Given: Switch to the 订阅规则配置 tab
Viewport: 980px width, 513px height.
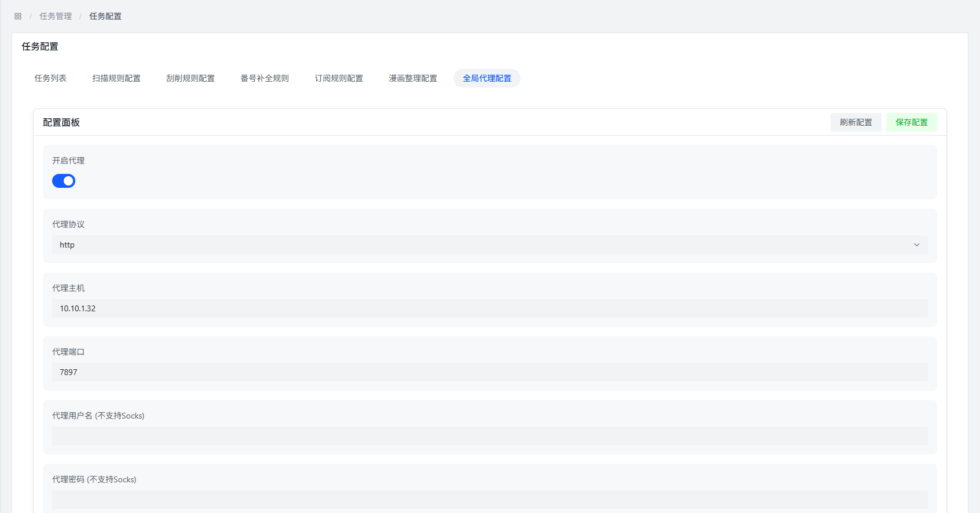Looking at the screenshot, I should 339,78.
